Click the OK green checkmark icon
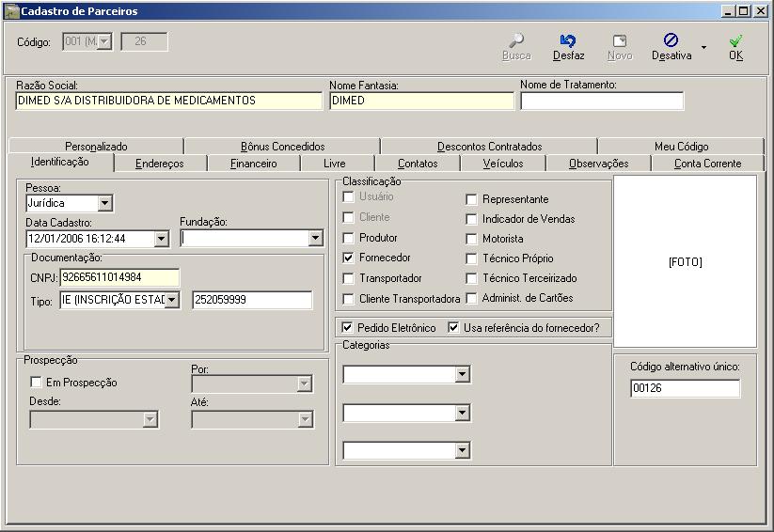Image resolution: width=774 pixels, height=532 pixels. pyautogui.click(x=735, y=40)
